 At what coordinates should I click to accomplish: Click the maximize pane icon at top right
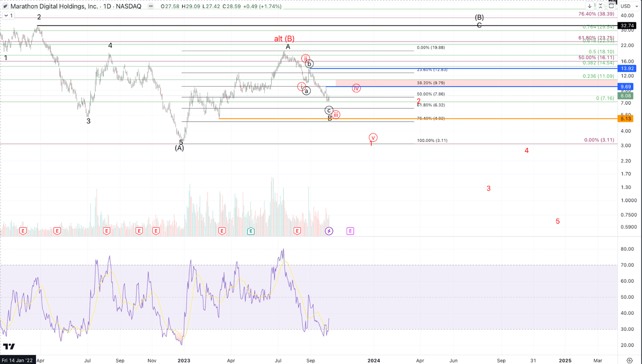[600, 6]
